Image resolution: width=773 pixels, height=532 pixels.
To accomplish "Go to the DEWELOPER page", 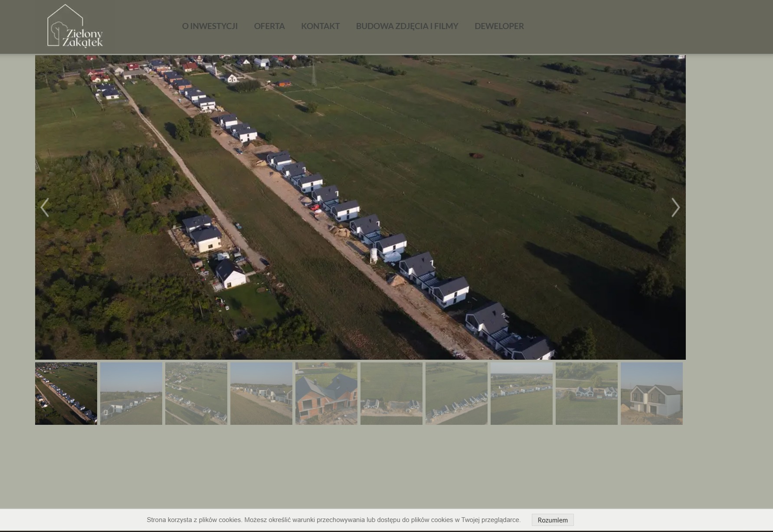I will point(499,26).
